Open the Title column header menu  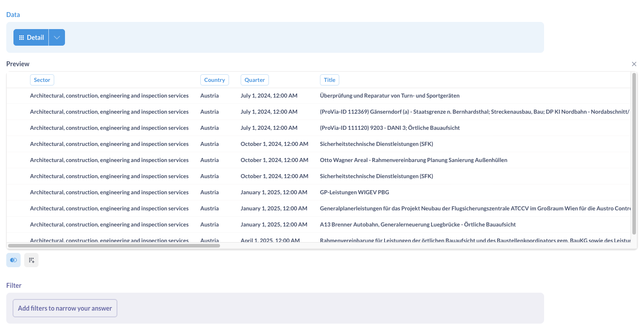(x=329, y=80)
